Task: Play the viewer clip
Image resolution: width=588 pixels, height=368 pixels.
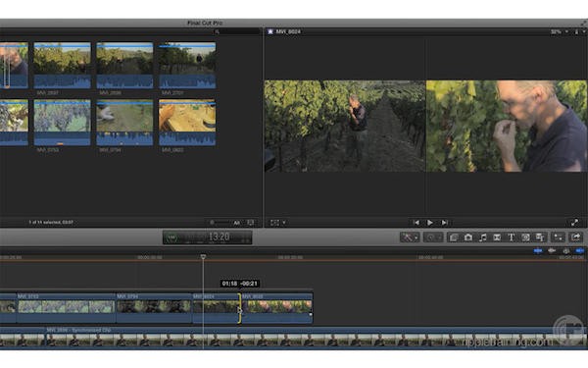Action: tap(430, 223)
